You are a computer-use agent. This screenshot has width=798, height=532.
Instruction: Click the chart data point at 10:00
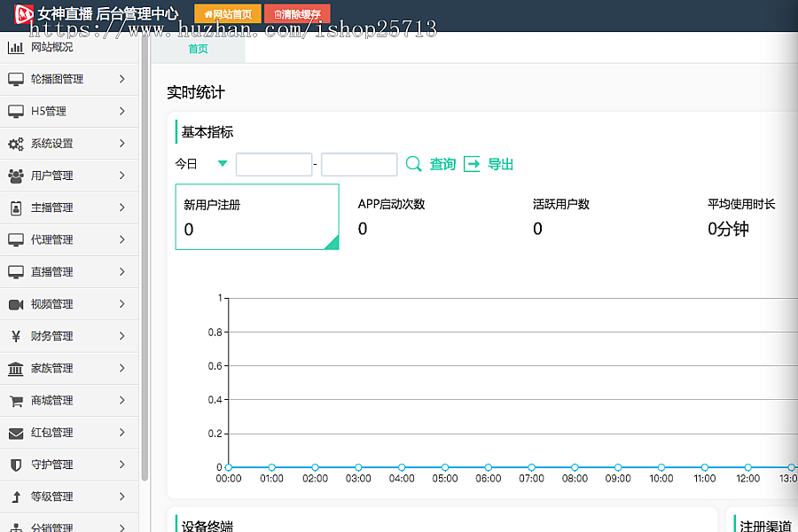[661, 467]
